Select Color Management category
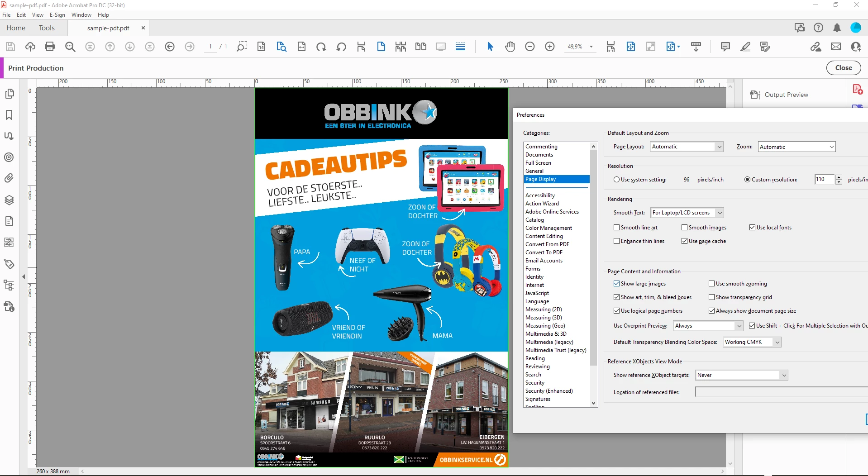Image resolution: width=868 pixels, height=476 pixels. (x=548, y=228)
